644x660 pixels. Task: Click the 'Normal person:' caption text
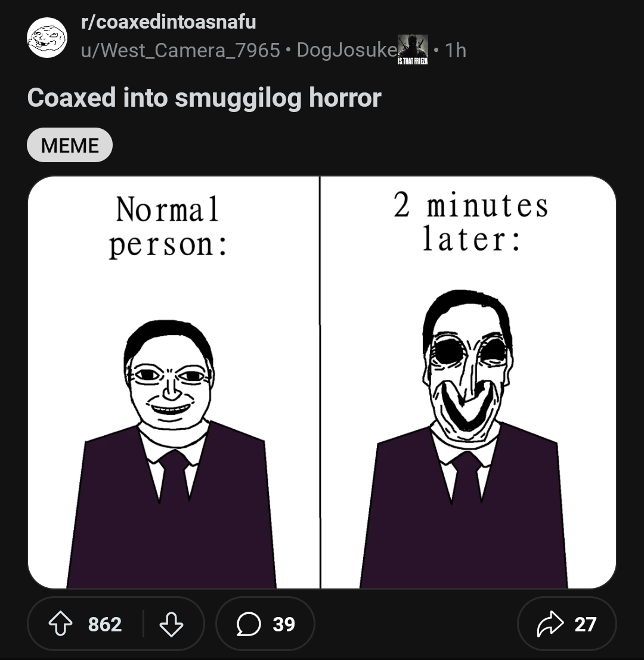click(x=168, y=227)
